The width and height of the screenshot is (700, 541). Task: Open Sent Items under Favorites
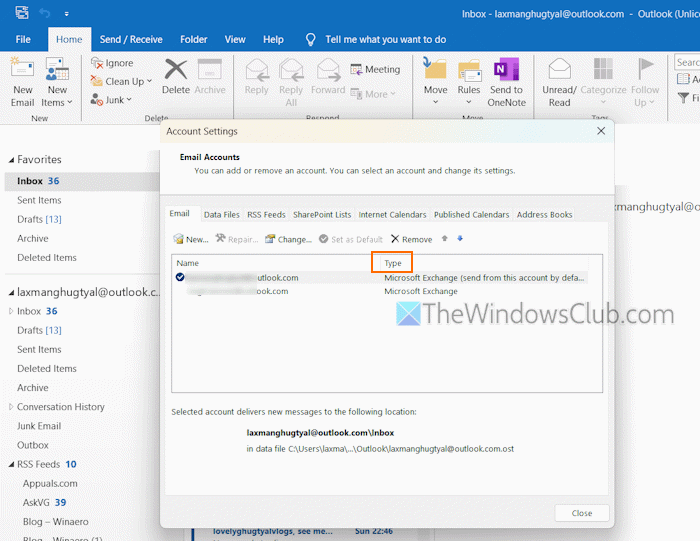tap(39, 200)
